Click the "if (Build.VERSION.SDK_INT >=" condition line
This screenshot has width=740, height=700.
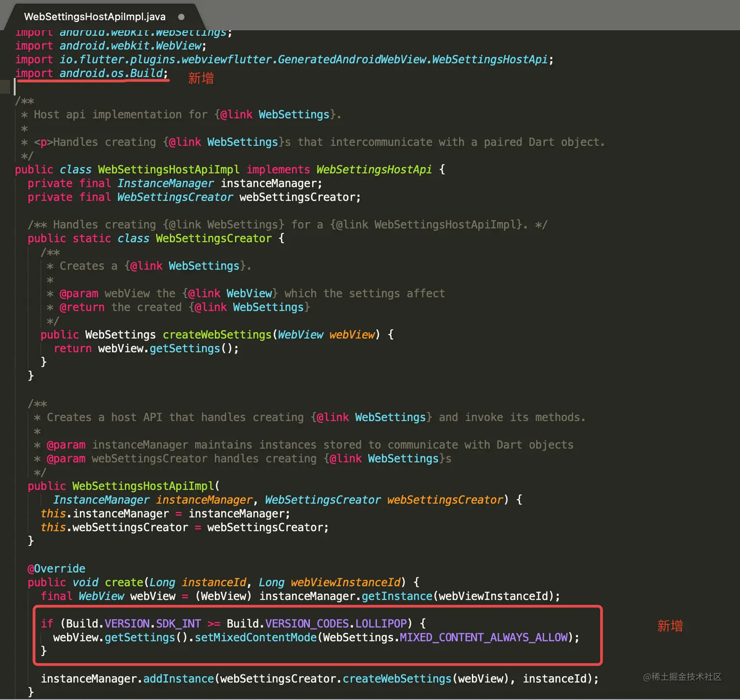click(233, 623)
